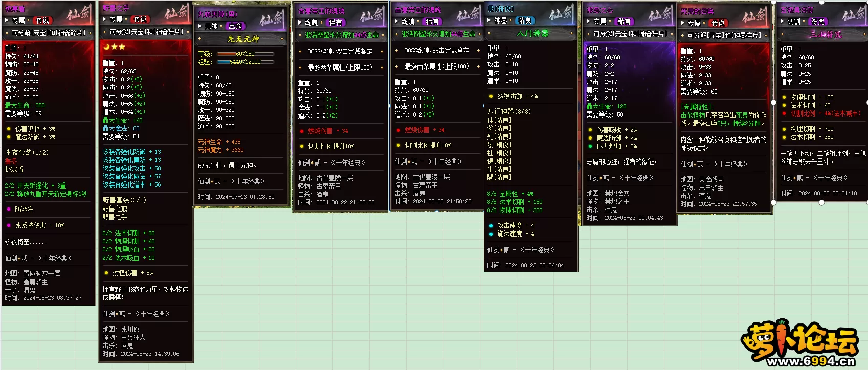
Task: Click the triangle arrow before 元神
Action: pos(200,26)
